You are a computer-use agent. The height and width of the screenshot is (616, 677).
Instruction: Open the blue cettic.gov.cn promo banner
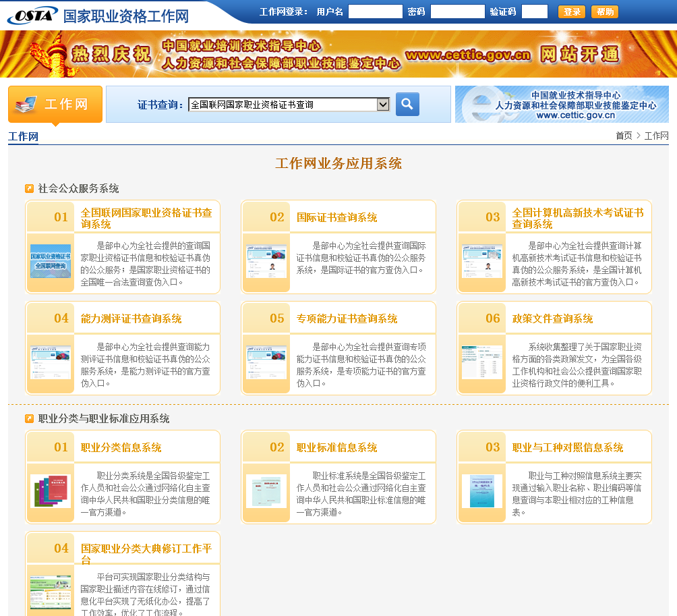[562, 104]
